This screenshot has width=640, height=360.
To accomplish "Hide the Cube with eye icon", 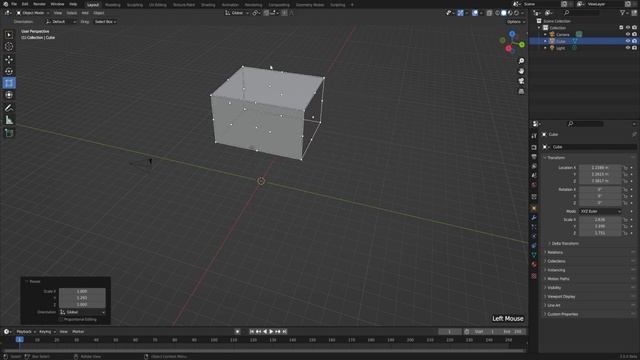I will (628, 41).
